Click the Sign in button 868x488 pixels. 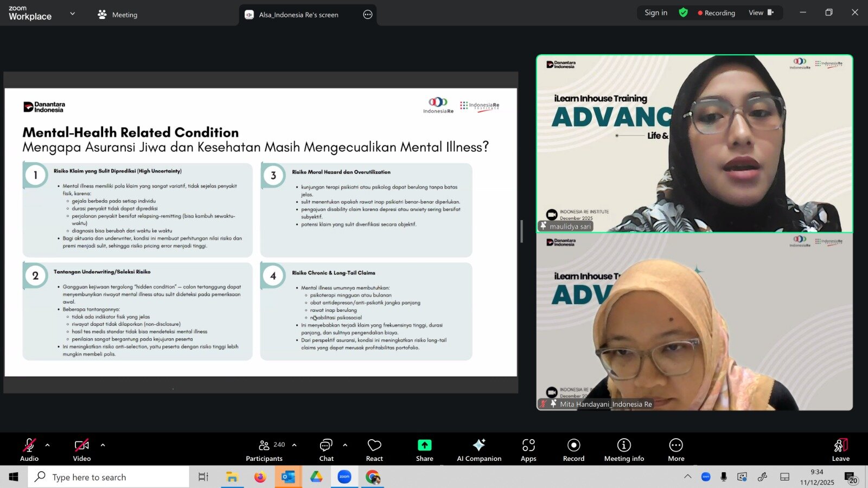[656, 12]
